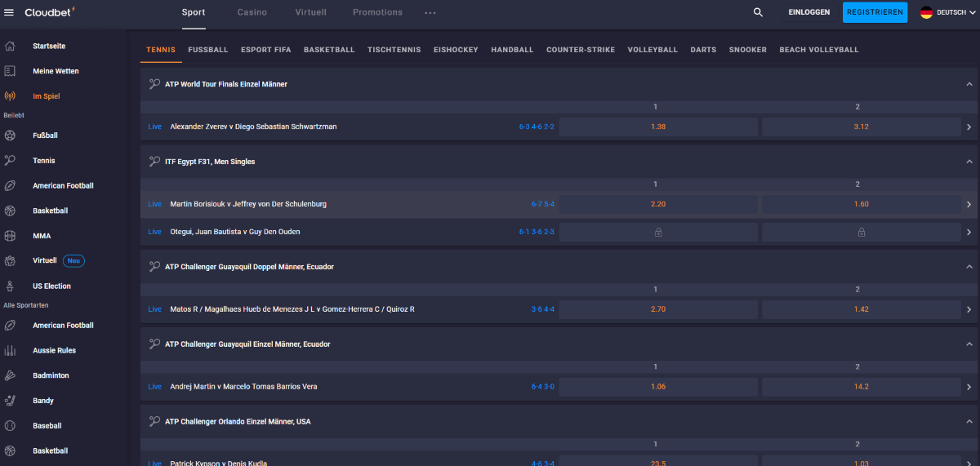
Task: Select the EISHOCKEY tab
Action: 457,50
